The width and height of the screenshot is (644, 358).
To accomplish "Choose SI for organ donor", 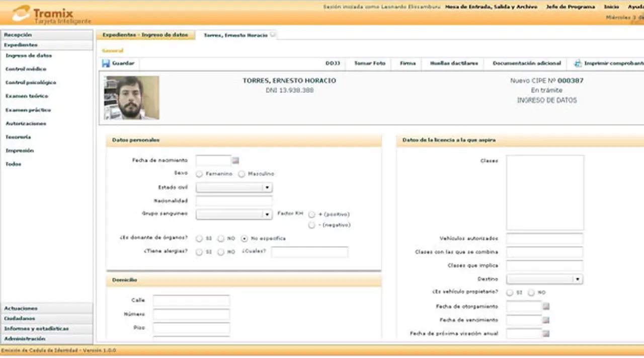I will click(200, 239).
